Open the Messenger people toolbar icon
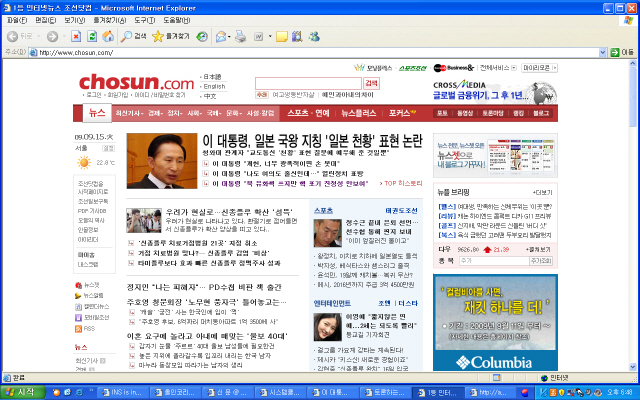The height and width of the screenshot is (400, 640). [314, 37]
